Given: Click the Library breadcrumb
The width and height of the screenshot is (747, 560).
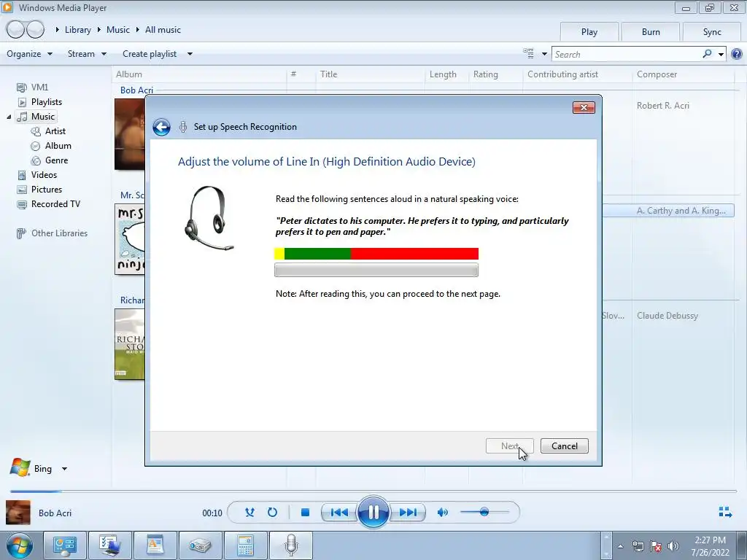Looking at the screenshot, I should pyautogui.click(x=77, y=29).
